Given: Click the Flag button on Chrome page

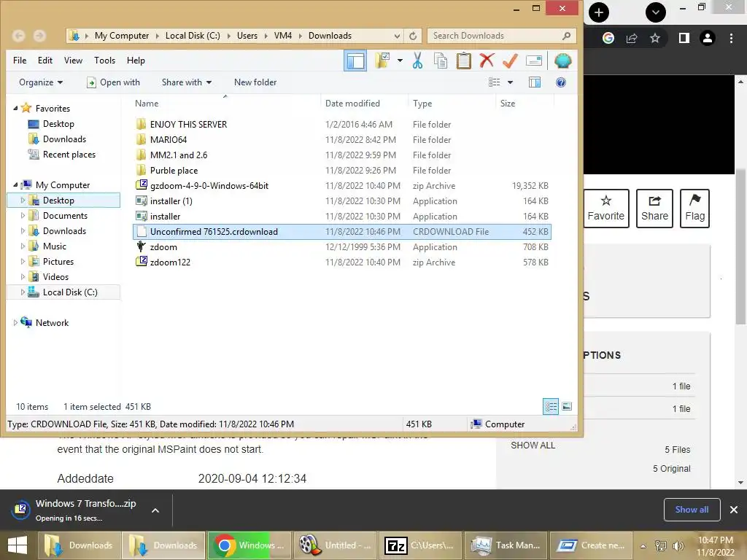Looking at the screenshot, I should click(694, 208).
